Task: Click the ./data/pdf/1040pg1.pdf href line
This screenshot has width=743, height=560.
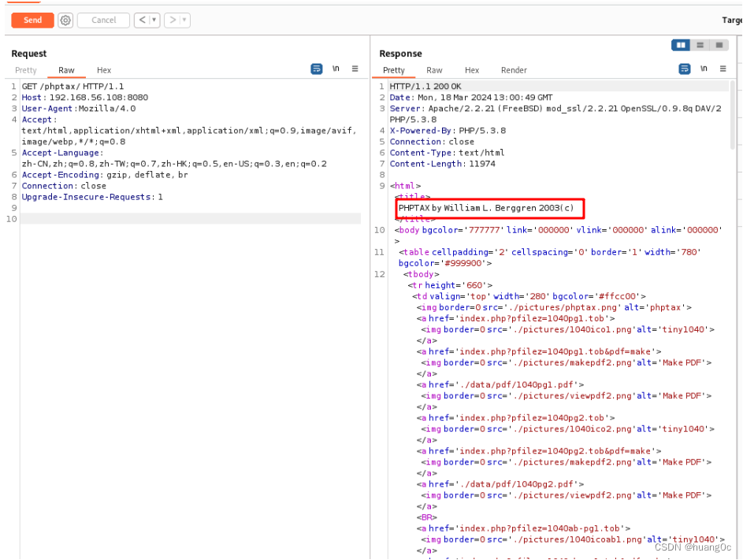Action: [500, 384]
